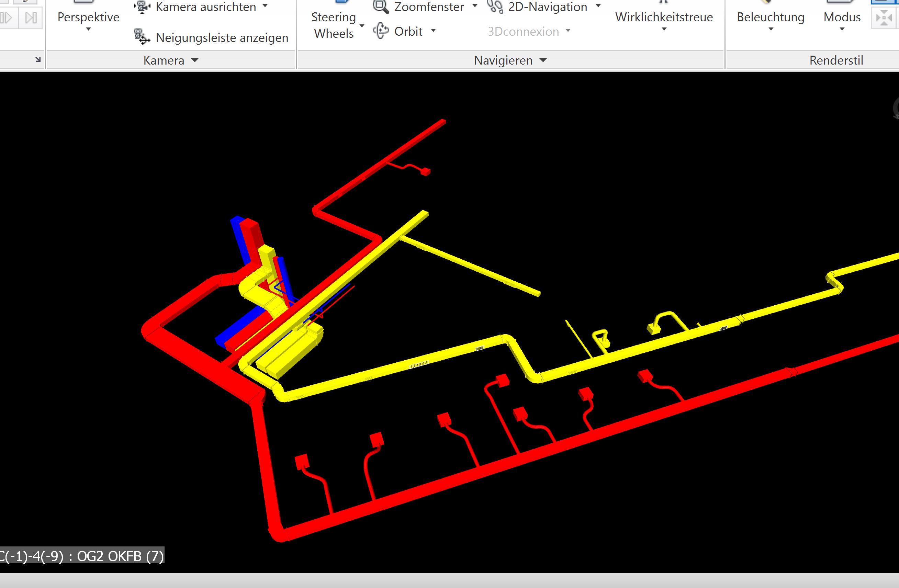Select the Orbit tool icon
The image size is (899, 588).
381,31
